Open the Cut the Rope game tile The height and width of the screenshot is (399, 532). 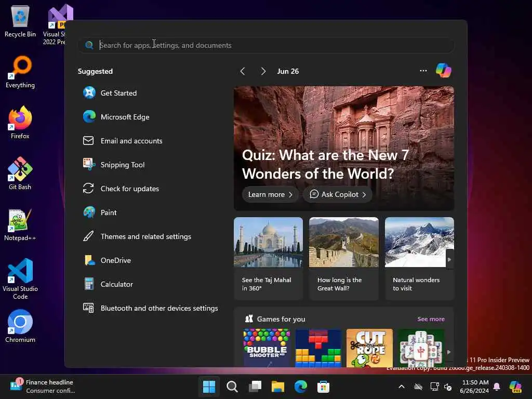pyautogui.click(x=369, y=348)
